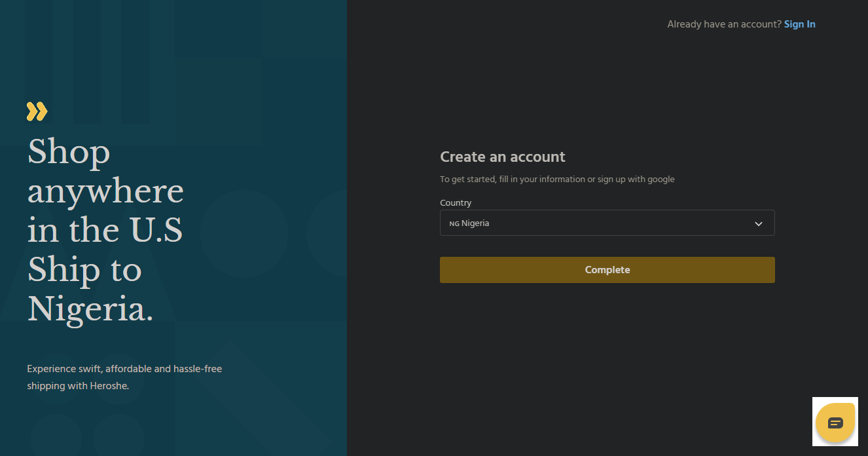Image resolution: width=868 pixels, height=456 pixels.
Task: Follow the Sign In link
Action: point(799,24)
